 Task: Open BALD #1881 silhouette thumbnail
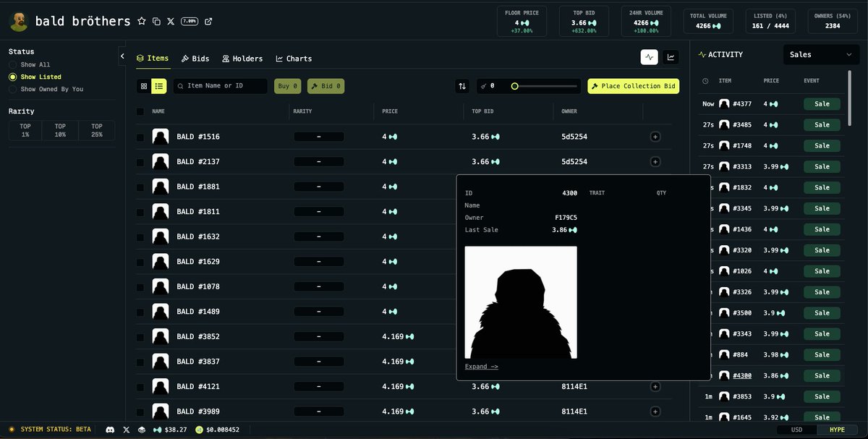point(161,187)
